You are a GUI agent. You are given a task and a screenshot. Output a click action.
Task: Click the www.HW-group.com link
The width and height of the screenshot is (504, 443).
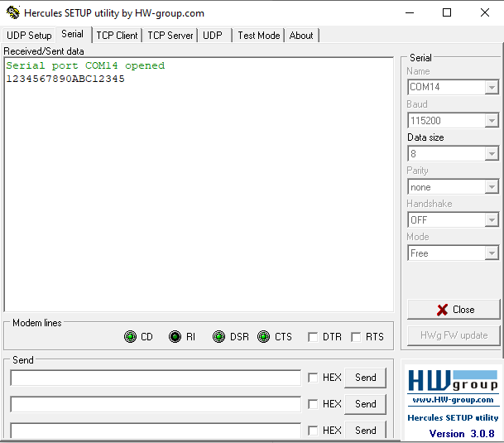(x=452, y=400)
